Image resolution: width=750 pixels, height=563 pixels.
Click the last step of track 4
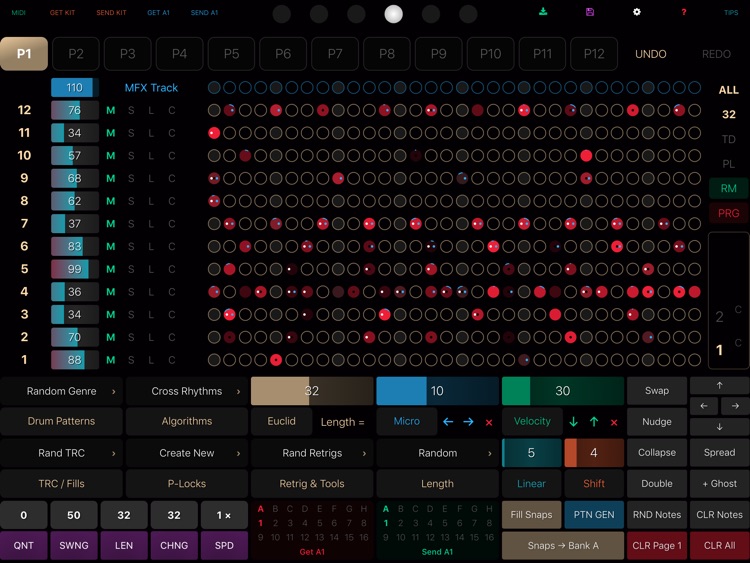click(x=695, y=292)
